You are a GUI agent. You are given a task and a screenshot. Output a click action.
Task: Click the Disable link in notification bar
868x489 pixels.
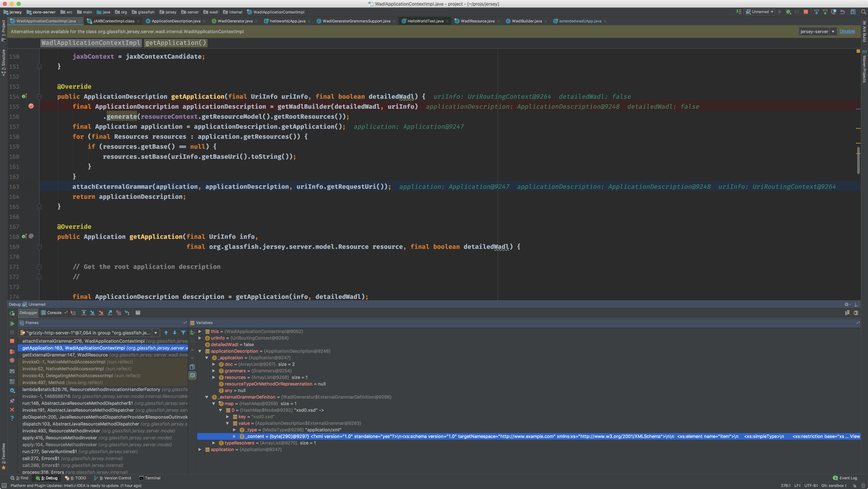[x=847, y=31]
